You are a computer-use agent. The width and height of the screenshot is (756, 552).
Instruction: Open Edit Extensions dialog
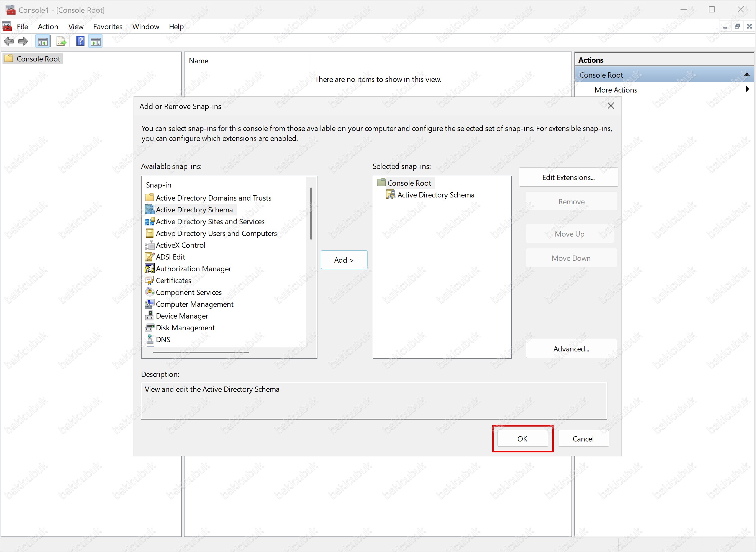[x=568, y=177]
